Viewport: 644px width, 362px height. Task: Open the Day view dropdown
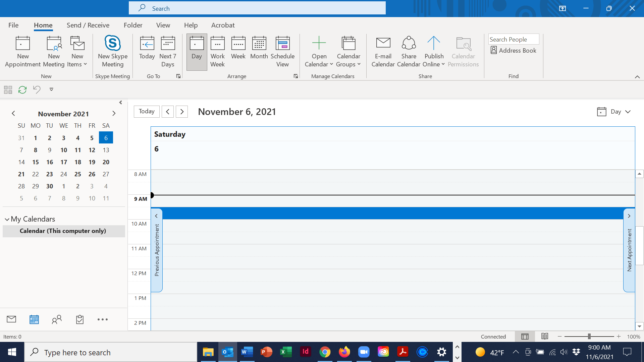coord(614,112)
